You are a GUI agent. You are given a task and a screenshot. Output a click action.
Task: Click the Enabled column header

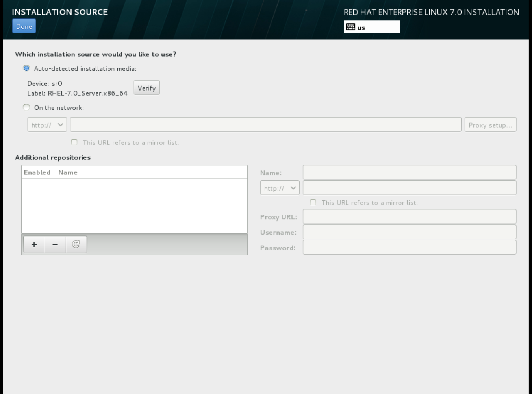click(39, 172)
